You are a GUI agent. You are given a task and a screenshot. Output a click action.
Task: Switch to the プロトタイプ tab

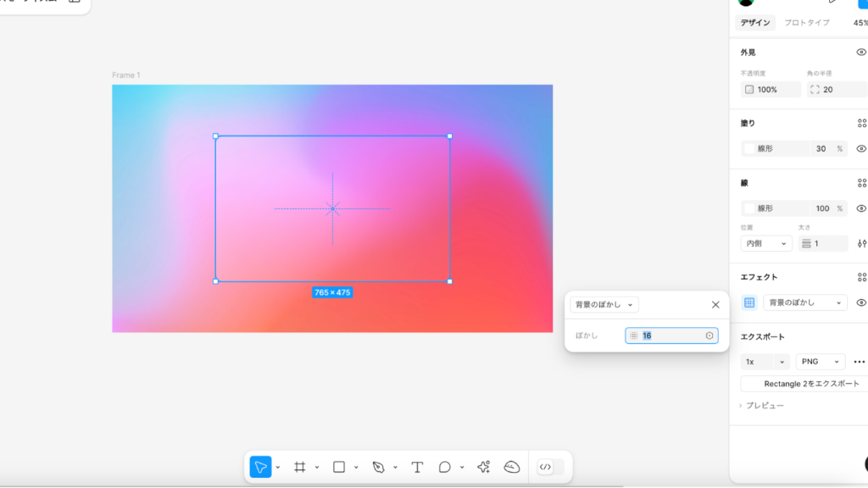[806, 23]
